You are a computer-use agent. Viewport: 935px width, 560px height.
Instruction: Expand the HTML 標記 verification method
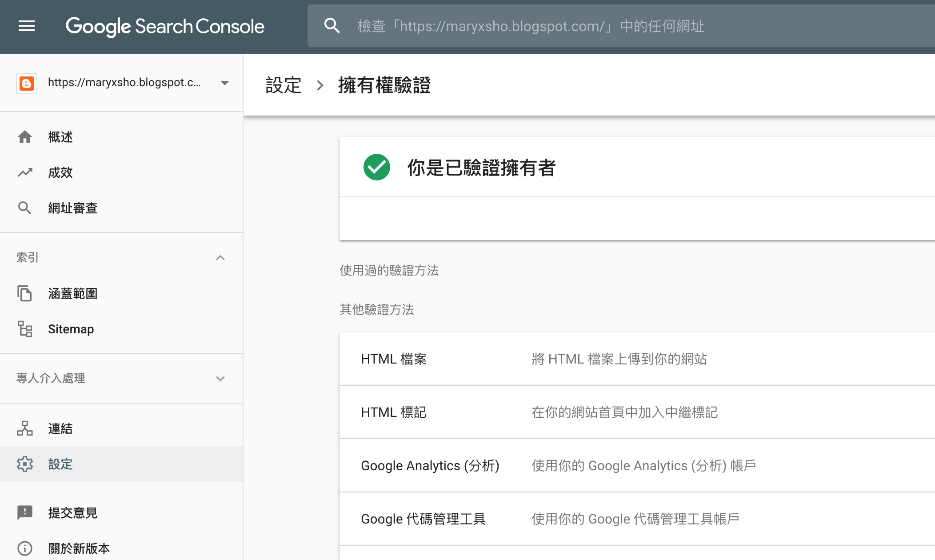[x=637, y=412]
